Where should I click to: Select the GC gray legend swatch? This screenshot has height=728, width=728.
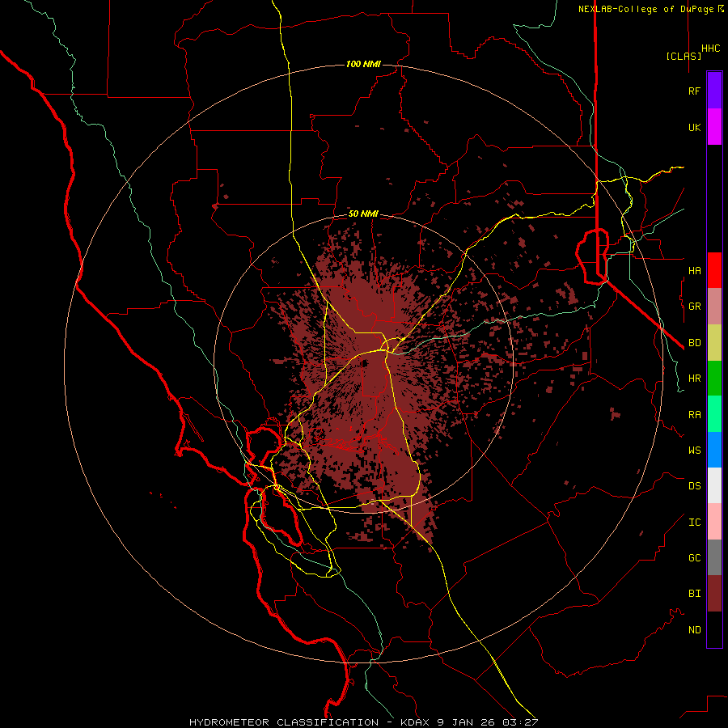(714, 557)
